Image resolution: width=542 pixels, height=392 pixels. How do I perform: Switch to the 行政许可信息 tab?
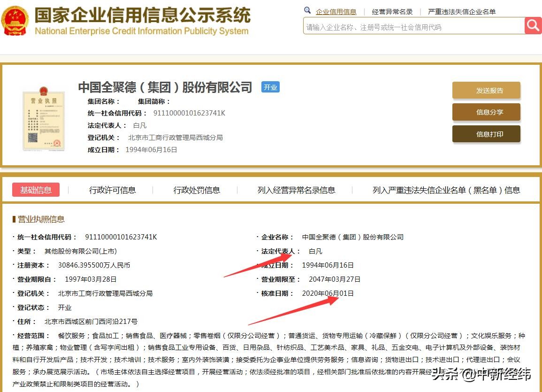coord(113,190)
